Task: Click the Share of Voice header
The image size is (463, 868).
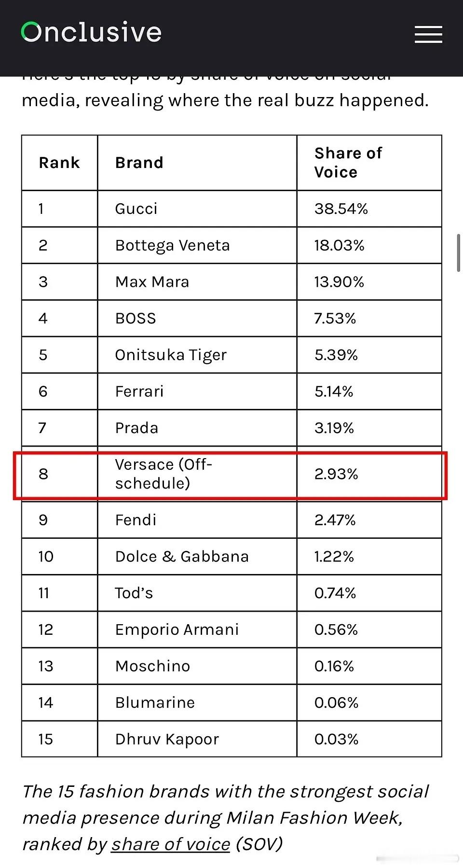Action: [348, 163]
